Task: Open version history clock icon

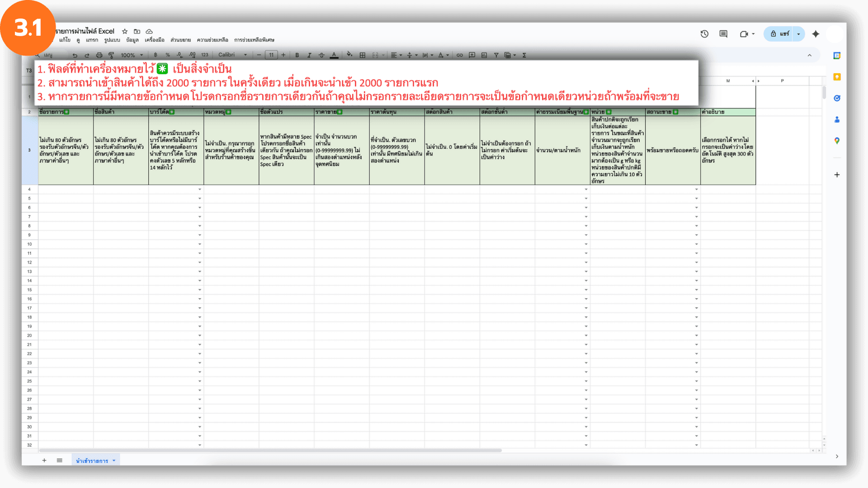Action: [704, 34]
